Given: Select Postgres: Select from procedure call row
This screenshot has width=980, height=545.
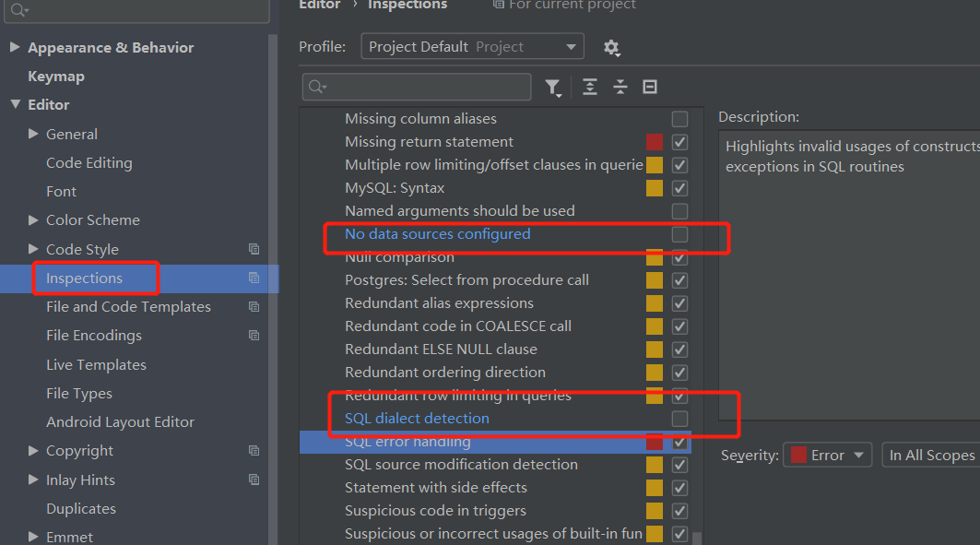Looking at the screenshot, I should [495, 280].
